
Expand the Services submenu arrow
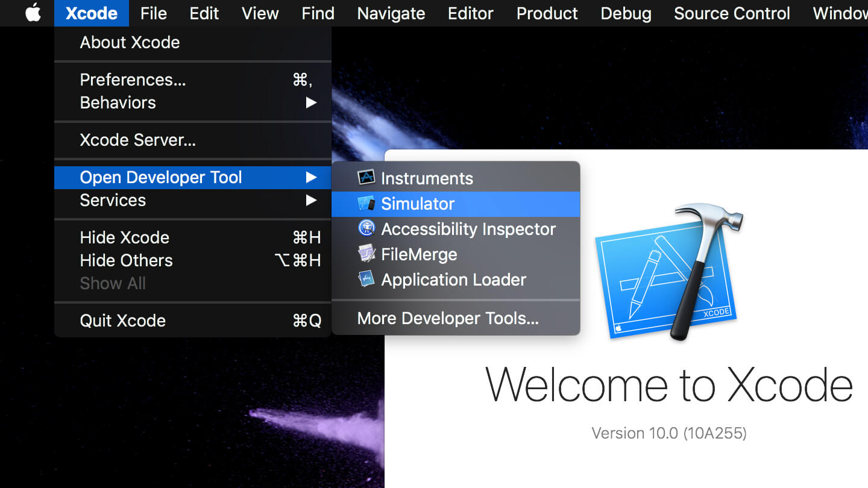tap(311, 201)
